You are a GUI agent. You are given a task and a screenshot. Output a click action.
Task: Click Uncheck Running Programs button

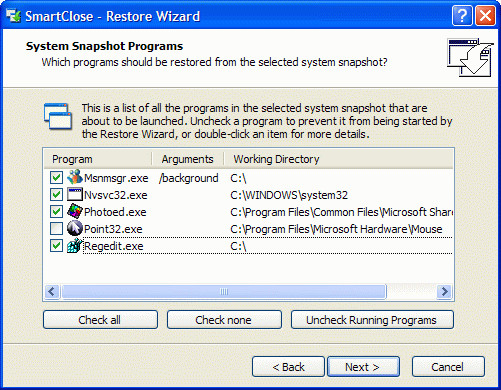pos(372,320)
